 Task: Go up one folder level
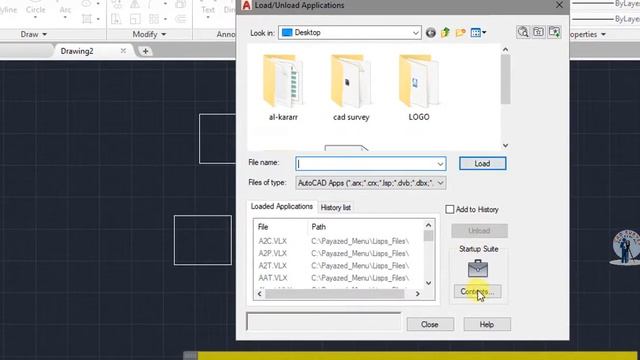(x=445, y=33)
